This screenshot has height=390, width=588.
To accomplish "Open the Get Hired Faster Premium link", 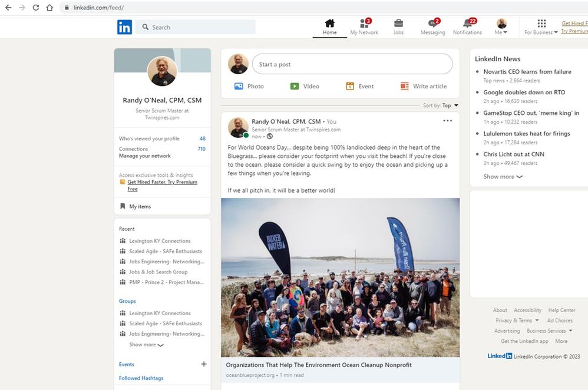I will [163, 185].
